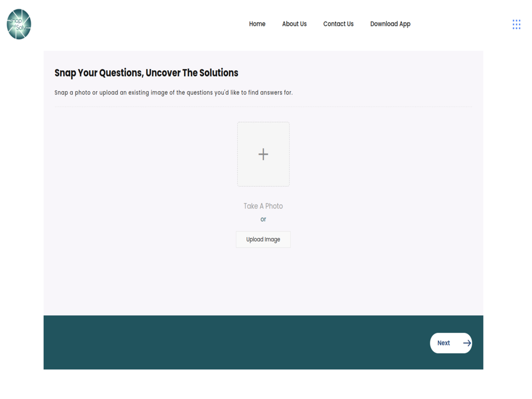The image size is (532, 399).
Task: Go to the Home page
Action: click(257, 24)
